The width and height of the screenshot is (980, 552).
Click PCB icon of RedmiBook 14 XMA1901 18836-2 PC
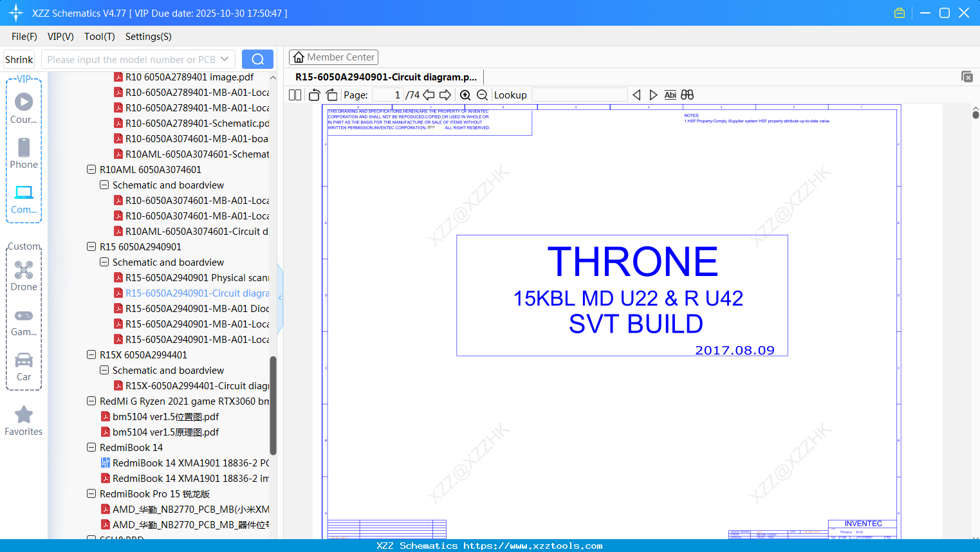106,463
